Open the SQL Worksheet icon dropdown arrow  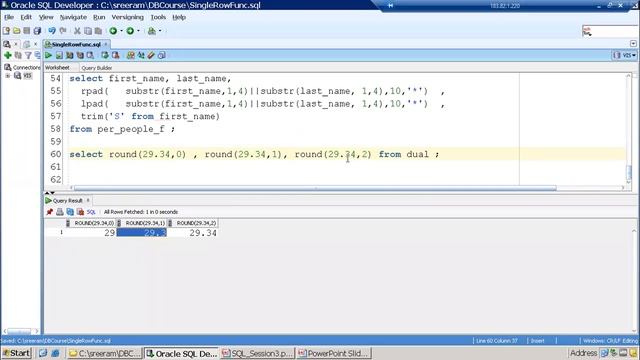click(x=160, y=31)
